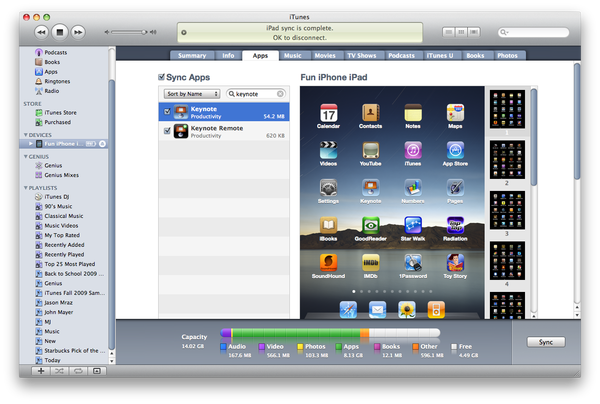The image size is (600, 404).
Task: Open the Photos tab
Action: point(507,55)
